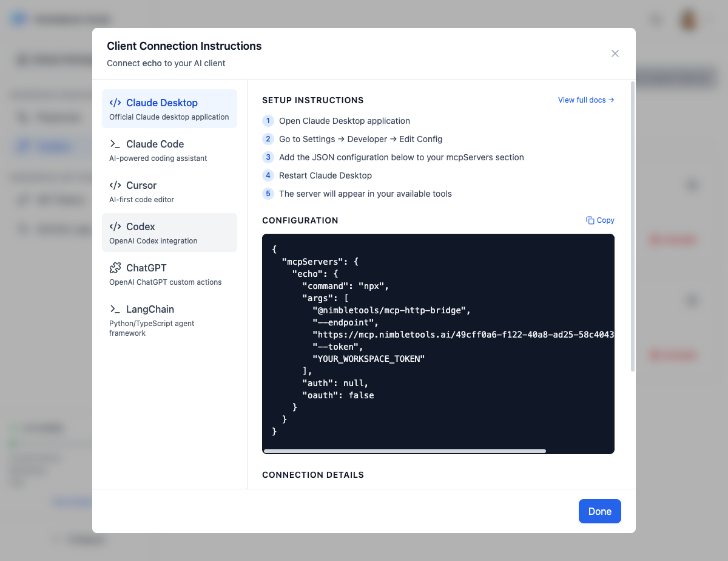Click the "YOUR_WORKSPACE_TOKEN" text in configuration
This screenshot has height=561, width=728.
(x=369, y=359)
